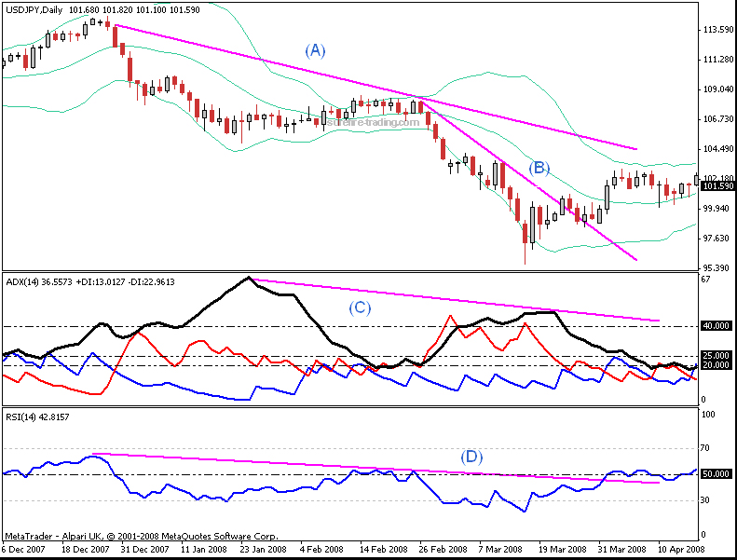Select the (D) annotation label in RSI pane
Image resolution: width=737 pixels, height=560 pixels.
point(471,457)
